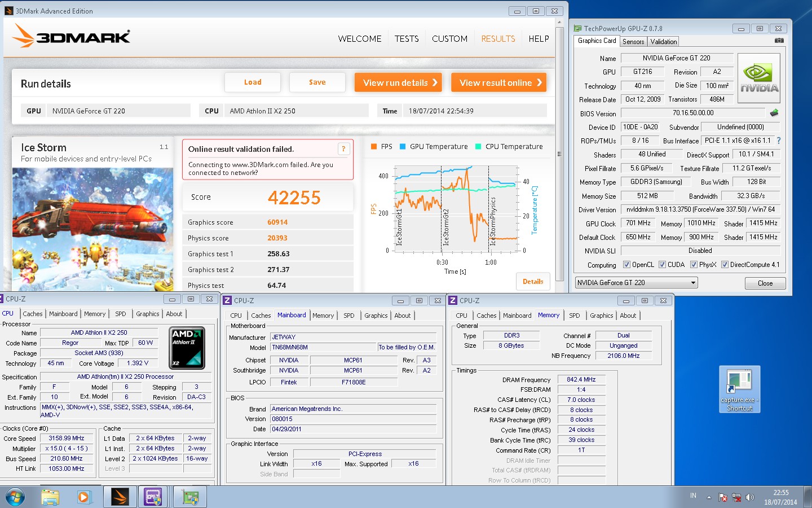Click the GPU-Z window title icon
Viewport: 812px width, 508px height.
pos(577,28)
